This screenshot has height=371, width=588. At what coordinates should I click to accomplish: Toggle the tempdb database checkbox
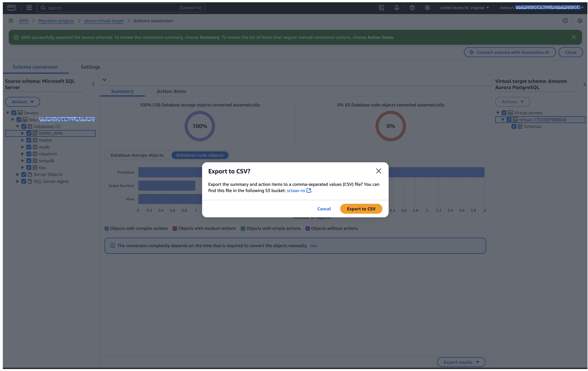[x=29, y=161]
